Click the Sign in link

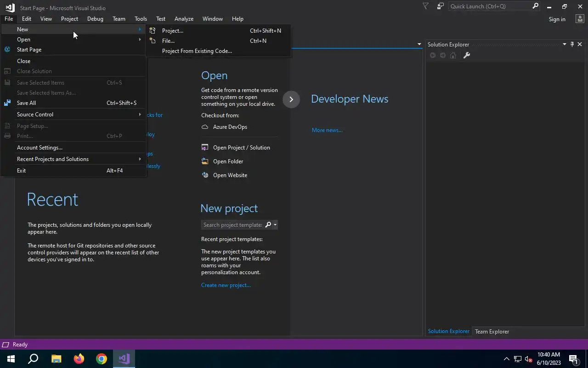point(557,19)
